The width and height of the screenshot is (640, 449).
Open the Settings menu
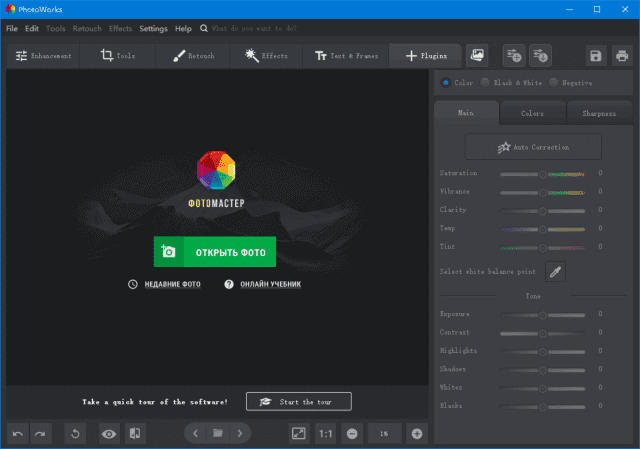tap(153, 29)
